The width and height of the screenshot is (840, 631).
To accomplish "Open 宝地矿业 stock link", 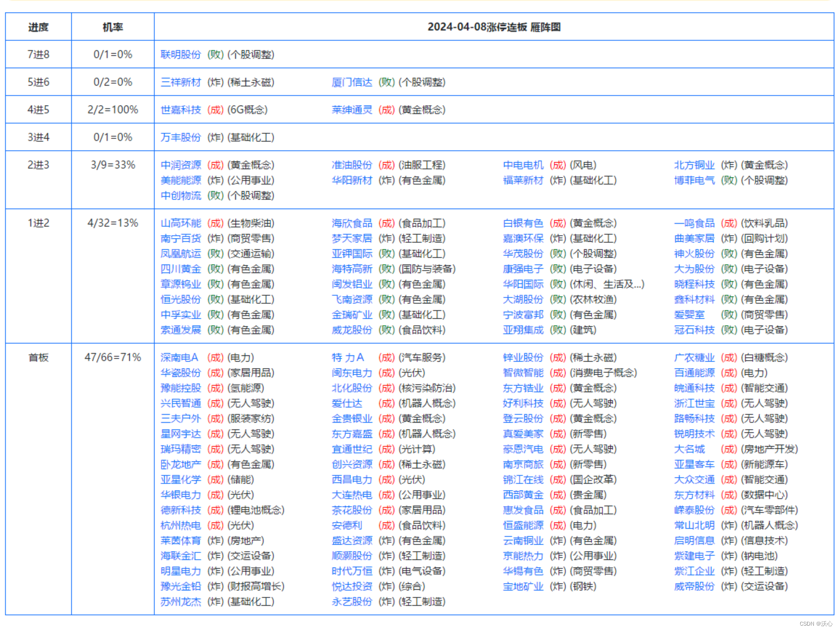I will pyautogui.click(x=523, y=586).
